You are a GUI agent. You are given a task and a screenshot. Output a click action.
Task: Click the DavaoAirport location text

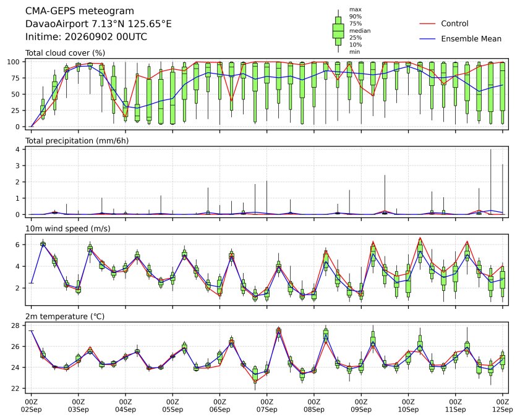[98, 24]
